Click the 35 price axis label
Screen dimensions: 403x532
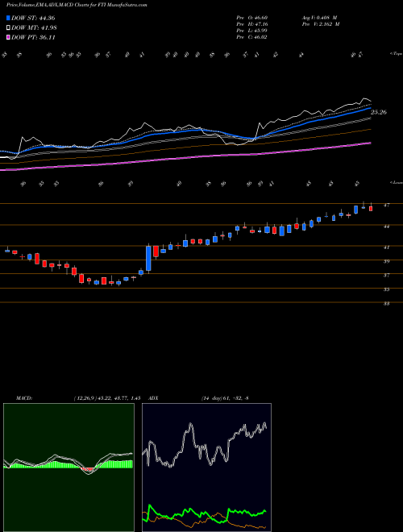386,289
